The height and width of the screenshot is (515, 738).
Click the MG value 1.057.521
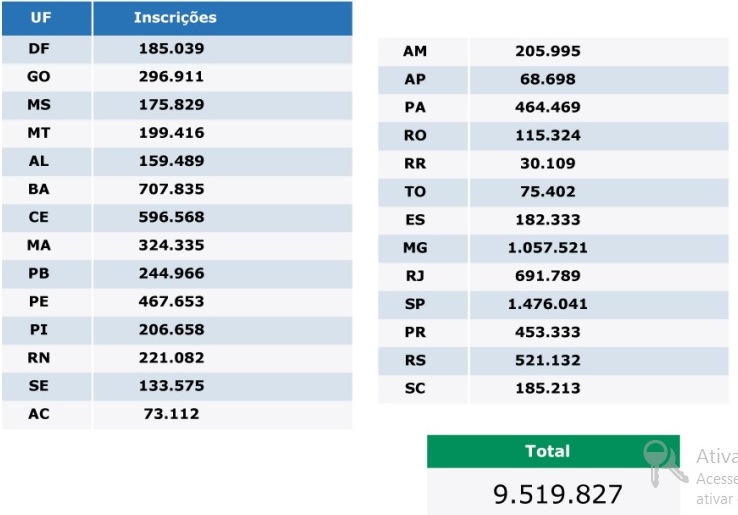coord(547,248)
